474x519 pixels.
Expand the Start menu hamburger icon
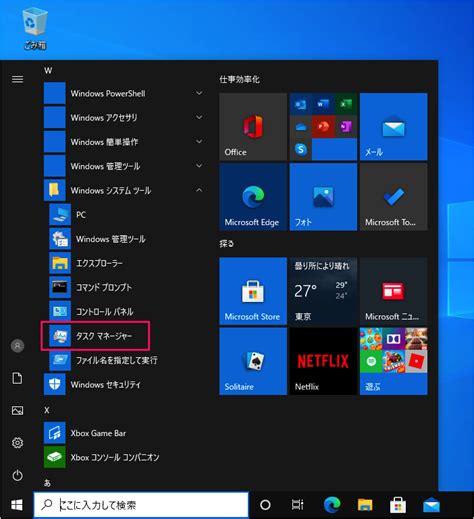(17, 79)
